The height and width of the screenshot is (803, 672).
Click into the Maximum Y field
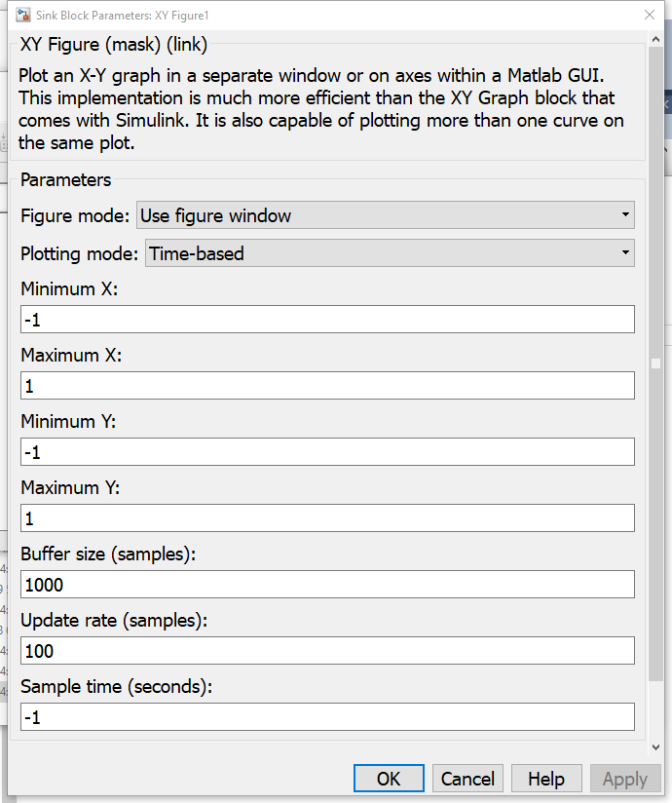coord(327,518)
